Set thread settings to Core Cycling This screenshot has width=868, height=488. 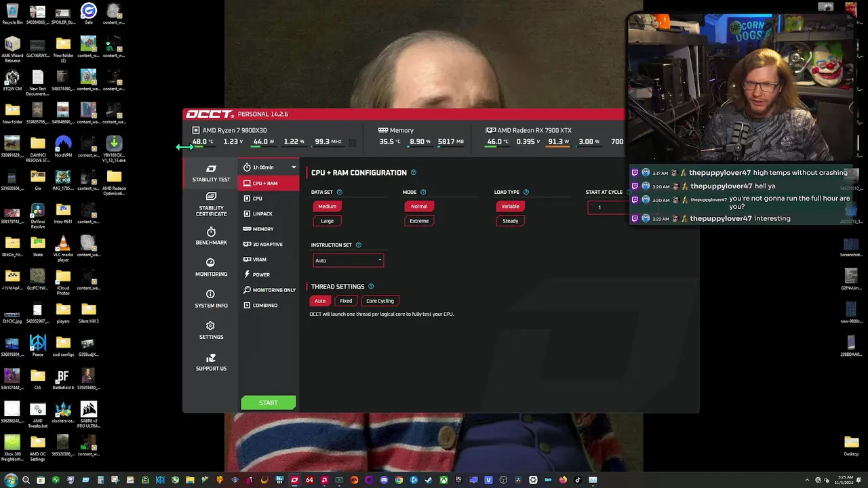click(380, 301)
